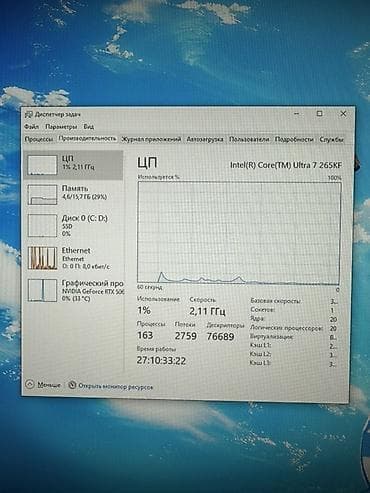Minimize the Диспетчер задач window
Viewport: 370px width, 493px height.
click(297, 114)
